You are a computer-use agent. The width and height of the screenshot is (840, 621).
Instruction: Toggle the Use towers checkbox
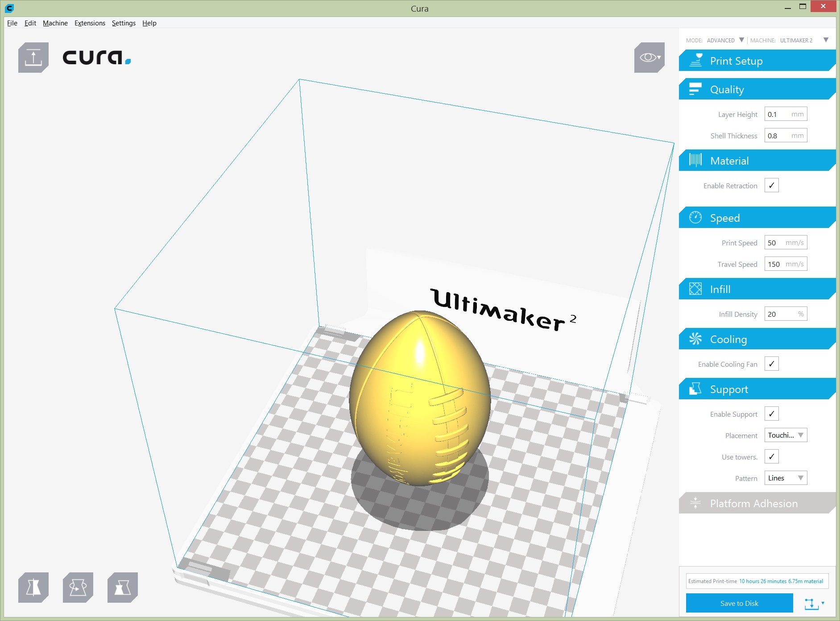(772, 456)
